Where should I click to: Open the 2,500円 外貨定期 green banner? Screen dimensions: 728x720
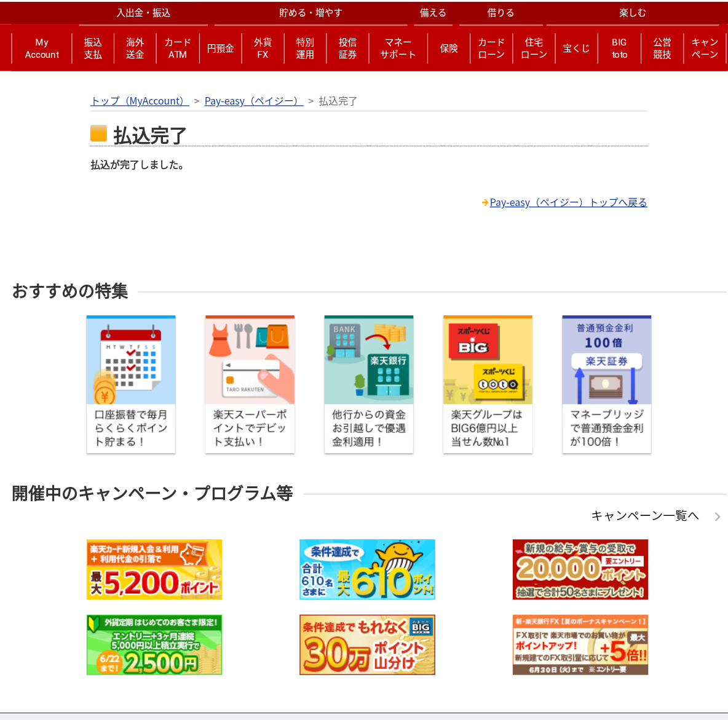click(154, 645)
